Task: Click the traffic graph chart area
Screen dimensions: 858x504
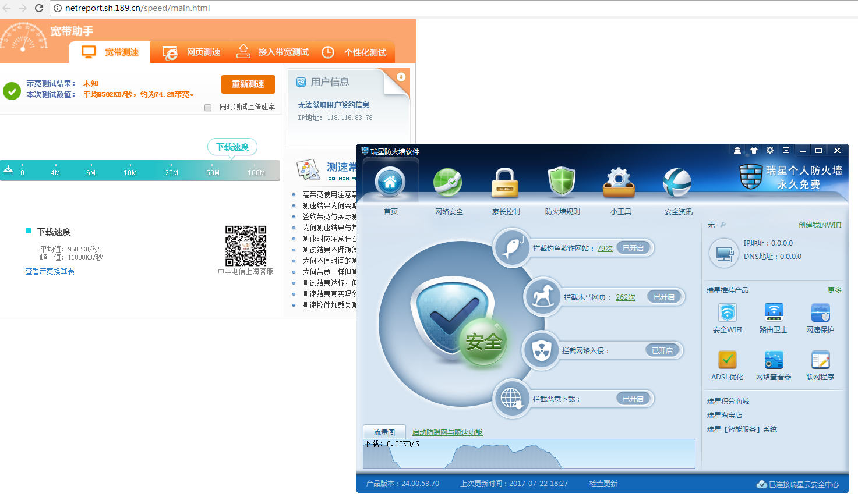Action: pyautogui.click(x=529, y=453)
